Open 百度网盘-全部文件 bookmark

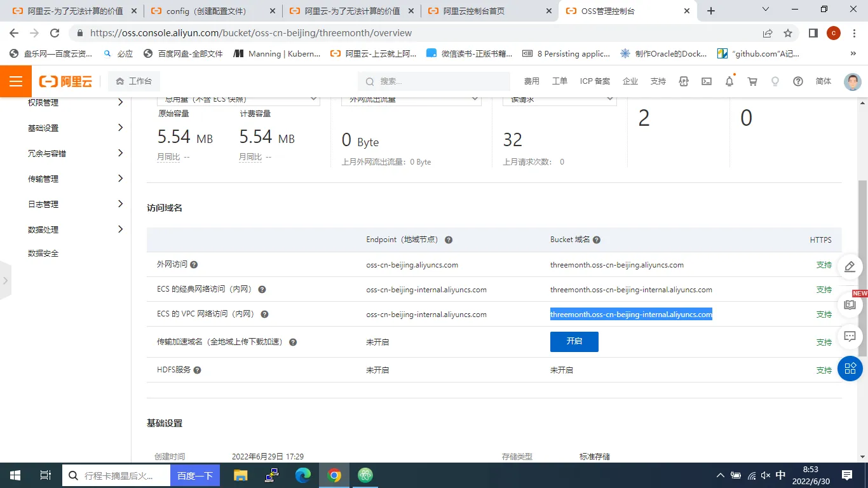click(x=184, y=54)
